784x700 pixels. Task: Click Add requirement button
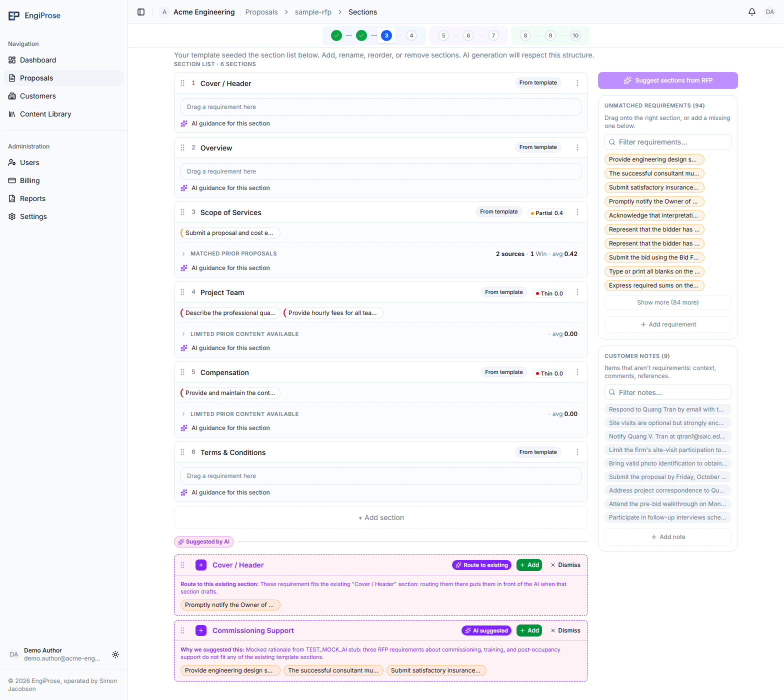(x=668, y=324)
